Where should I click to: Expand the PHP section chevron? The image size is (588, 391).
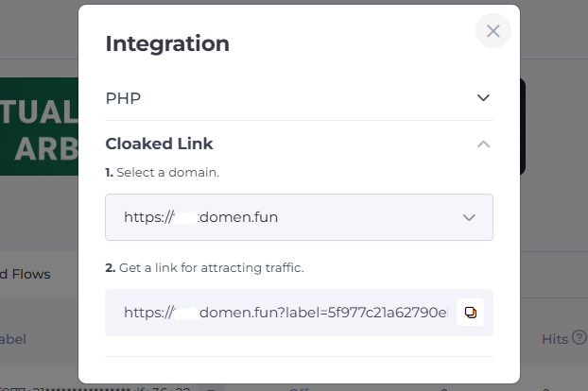click(x=483, y=97)
